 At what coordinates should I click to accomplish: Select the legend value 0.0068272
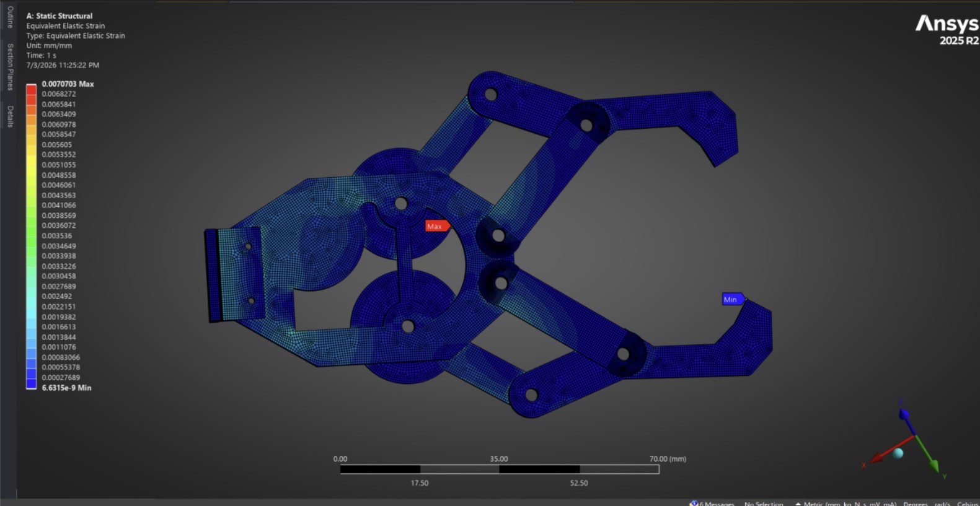[59, 94]
